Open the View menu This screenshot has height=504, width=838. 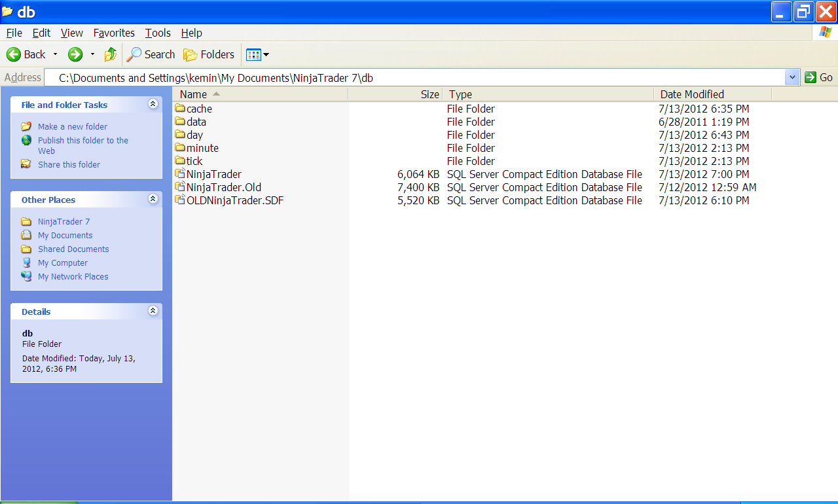(x=72, y=33)
